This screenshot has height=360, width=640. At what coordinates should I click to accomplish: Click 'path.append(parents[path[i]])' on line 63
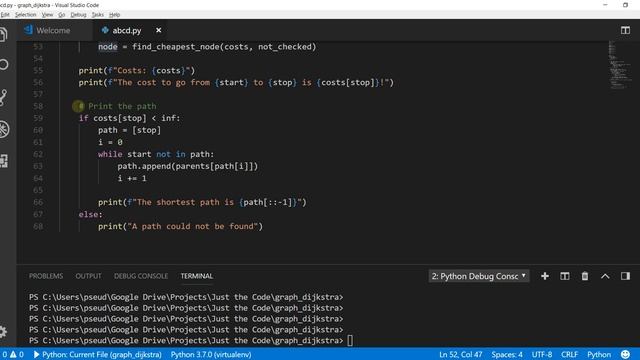click(x=188, y=167)
